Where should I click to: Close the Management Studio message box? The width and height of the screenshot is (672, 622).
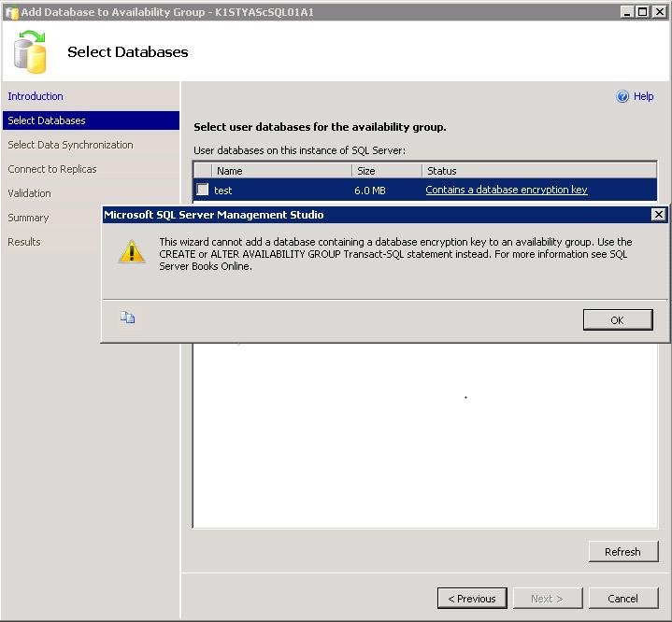pos(658,214)
